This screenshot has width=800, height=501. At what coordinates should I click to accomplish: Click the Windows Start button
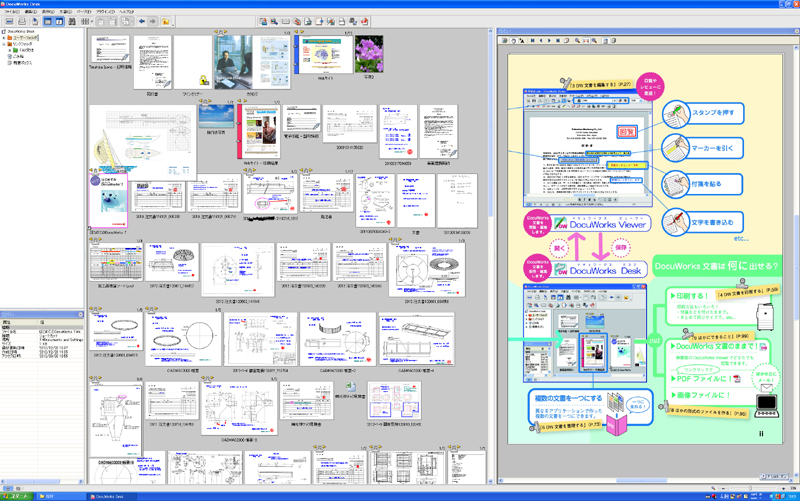pos(16,496)
